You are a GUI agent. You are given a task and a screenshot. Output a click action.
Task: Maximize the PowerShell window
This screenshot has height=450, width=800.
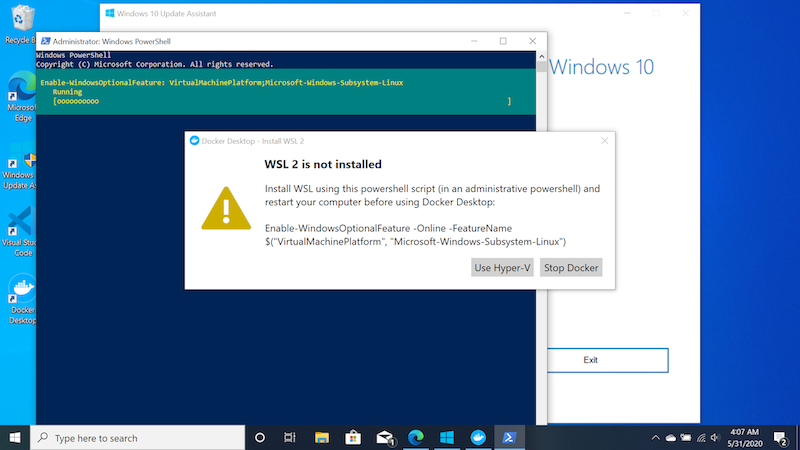(x=503, y=41)
